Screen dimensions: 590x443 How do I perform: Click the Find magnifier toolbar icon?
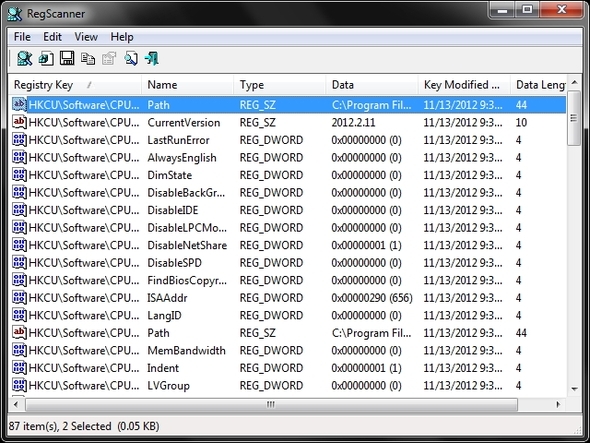131,59
